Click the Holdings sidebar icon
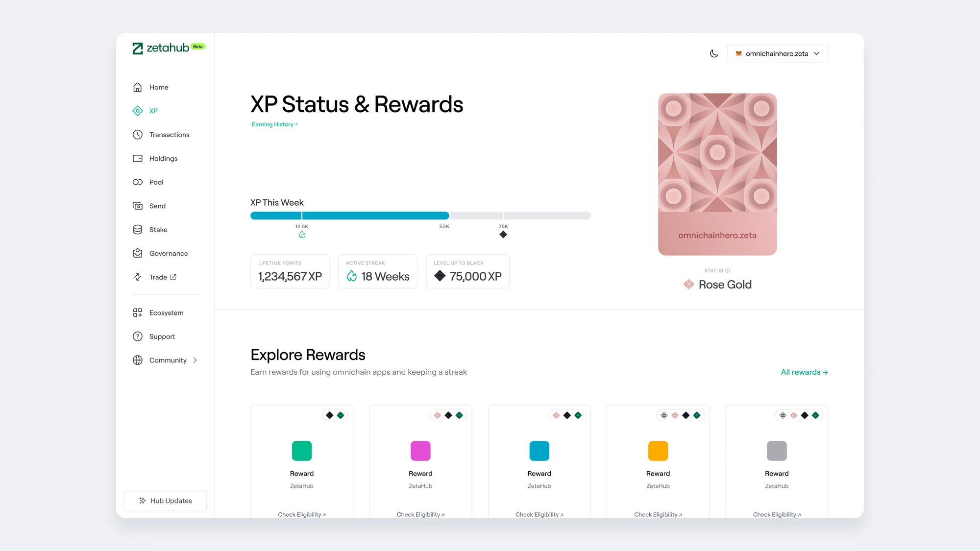 tap(137, 158)
